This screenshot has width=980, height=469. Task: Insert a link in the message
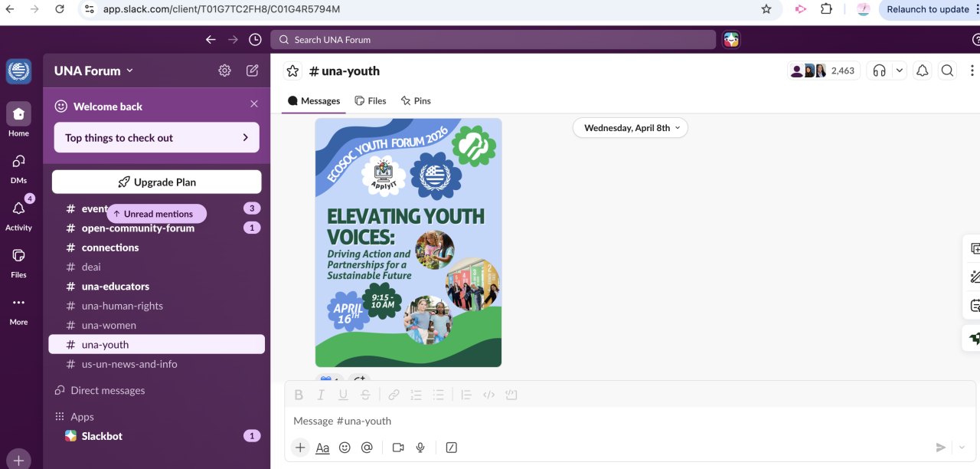click(394, 395)
